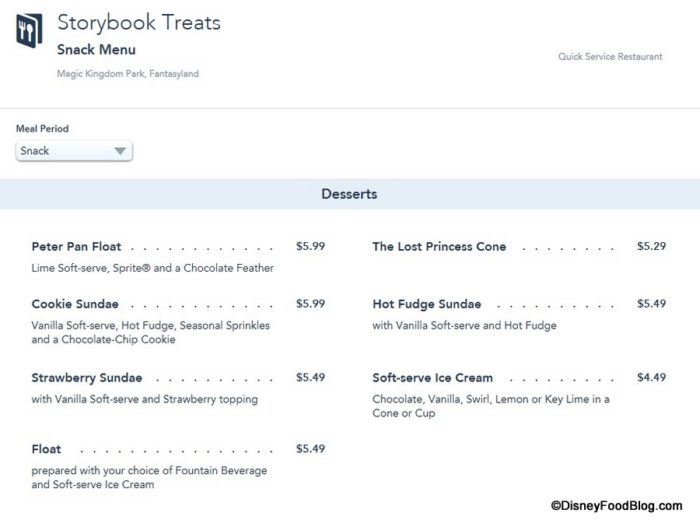This screenshot has height=527, width=700.
Task: Click the Lost Princess Cone $5.29 price
Action: pos(651,246)
